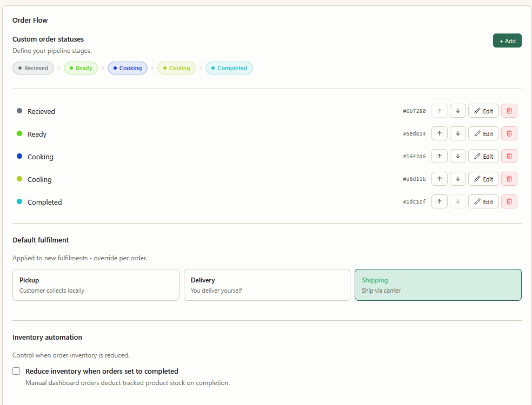Move the Ready status up
This screenshot has height=405, width=532.
[x=440, y=133]
